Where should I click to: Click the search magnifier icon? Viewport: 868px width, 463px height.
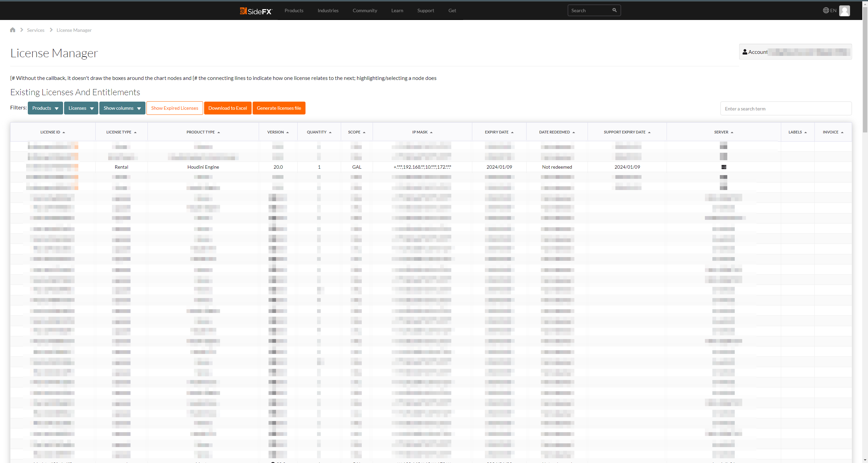614,10
